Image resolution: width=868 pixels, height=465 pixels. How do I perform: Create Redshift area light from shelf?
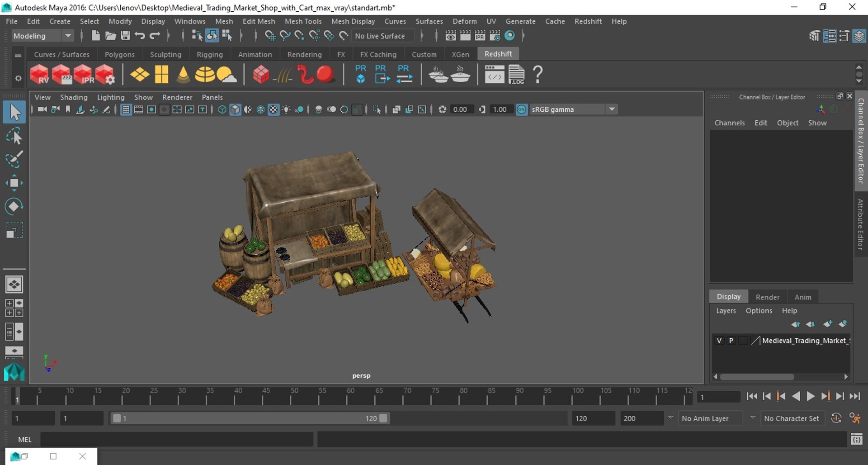(140, 75)
